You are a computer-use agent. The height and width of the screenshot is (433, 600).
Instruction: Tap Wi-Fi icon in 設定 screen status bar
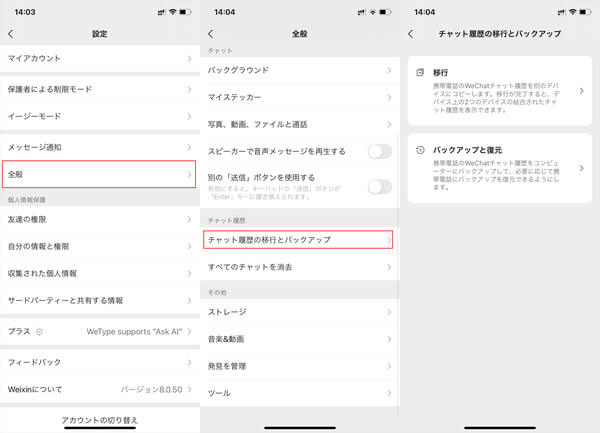click(x=173, y=12)
